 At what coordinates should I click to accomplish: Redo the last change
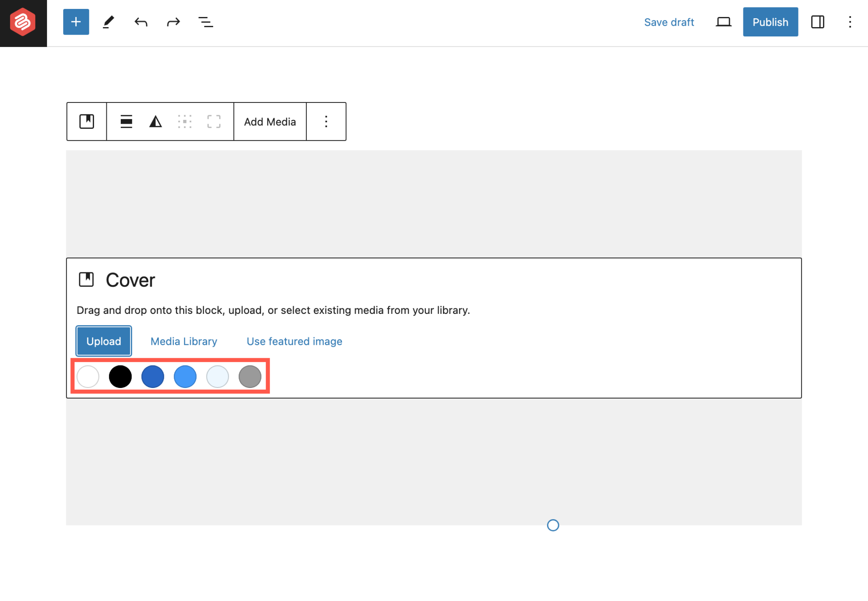pos(173,22)
